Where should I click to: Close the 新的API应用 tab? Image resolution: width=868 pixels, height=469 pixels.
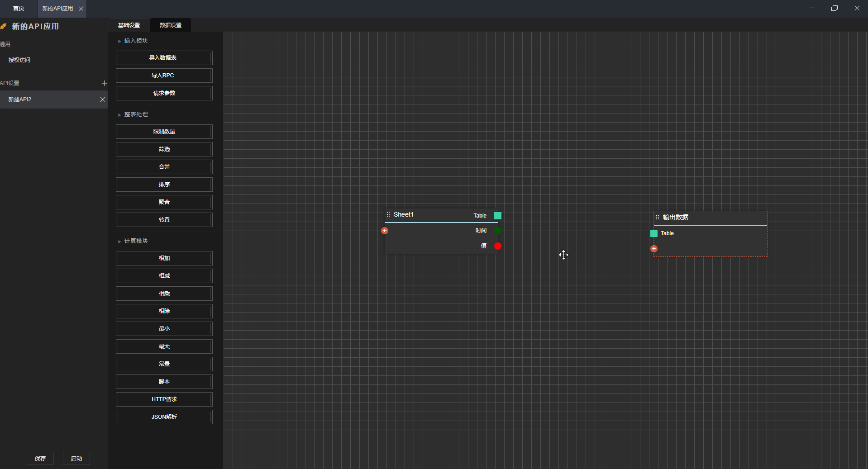pos(81,9)
